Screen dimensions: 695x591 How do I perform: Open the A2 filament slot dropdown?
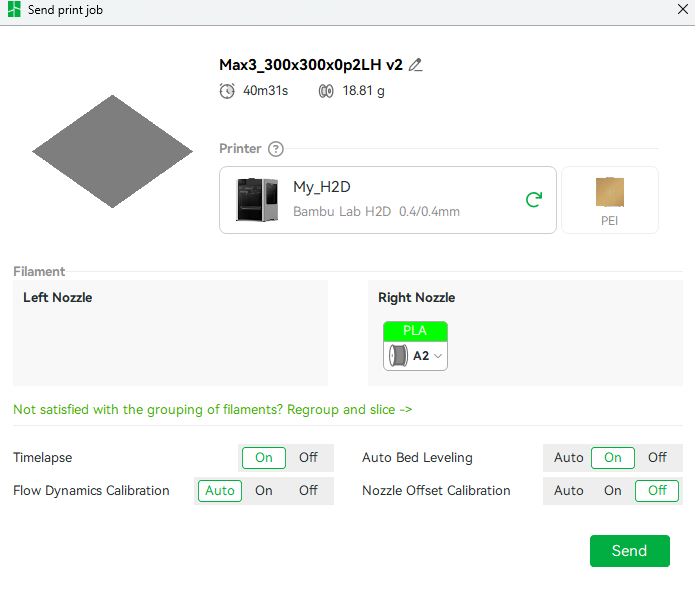coord(415,356)
